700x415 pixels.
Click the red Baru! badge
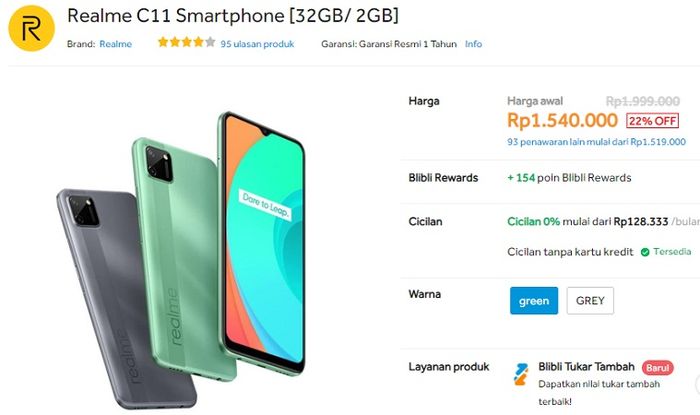pos(658,368)
